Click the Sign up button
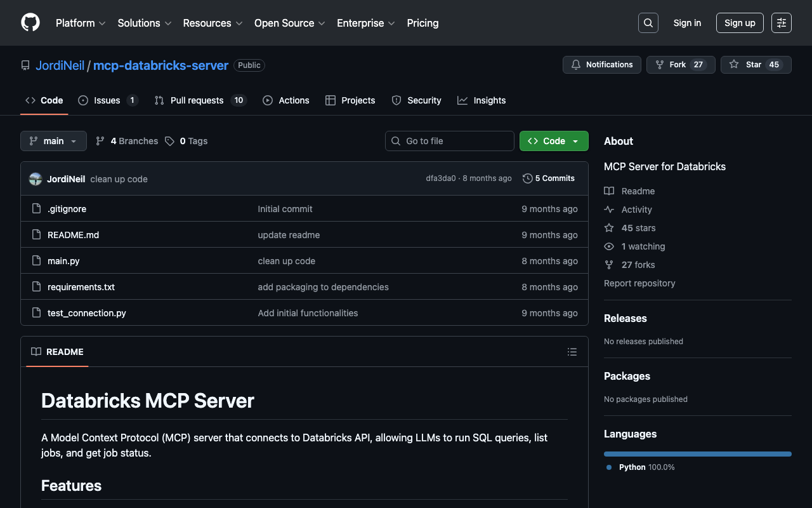Screen dimensions: 812x508 pyautogui.click(x=739, y=23)
